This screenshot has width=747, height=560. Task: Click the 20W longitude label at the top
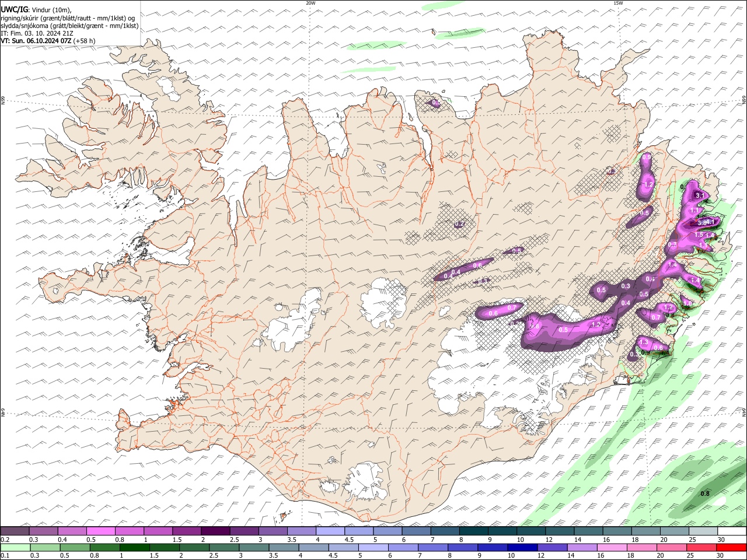coord(311,3)
